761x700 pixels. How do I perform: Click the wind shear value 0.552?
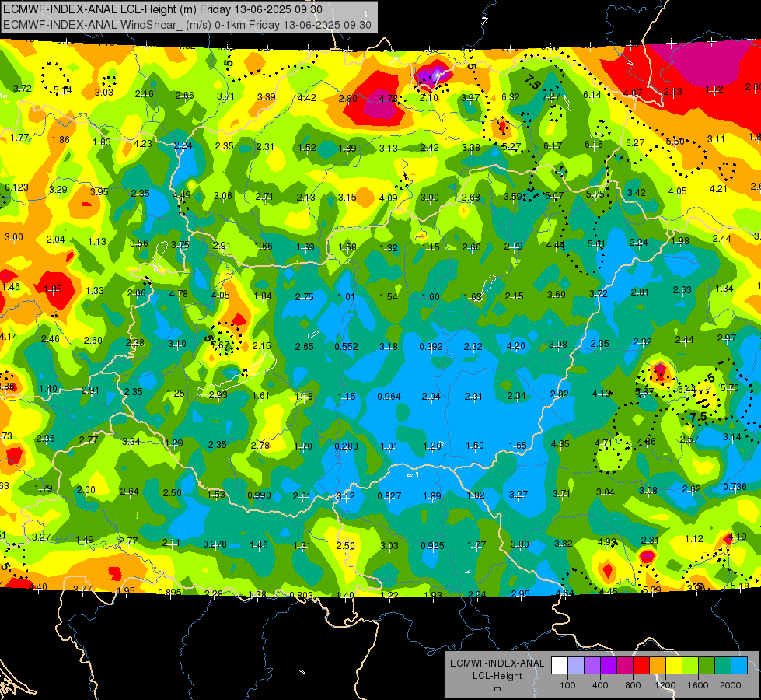coord(346,346)
